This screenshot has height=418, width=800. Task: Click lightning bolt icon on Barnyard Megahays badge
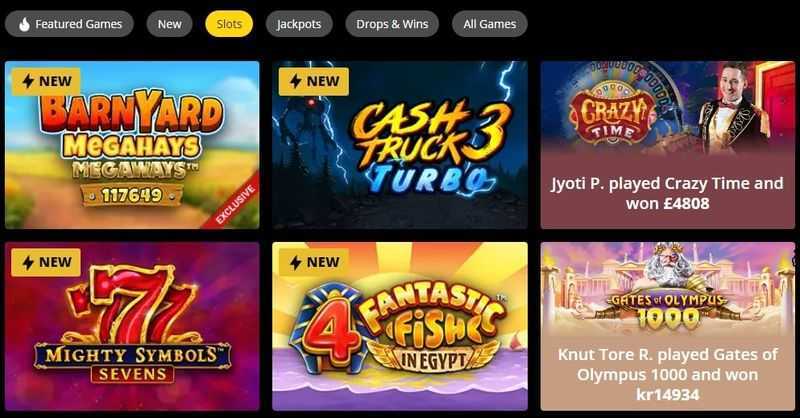tap(28, 81)
